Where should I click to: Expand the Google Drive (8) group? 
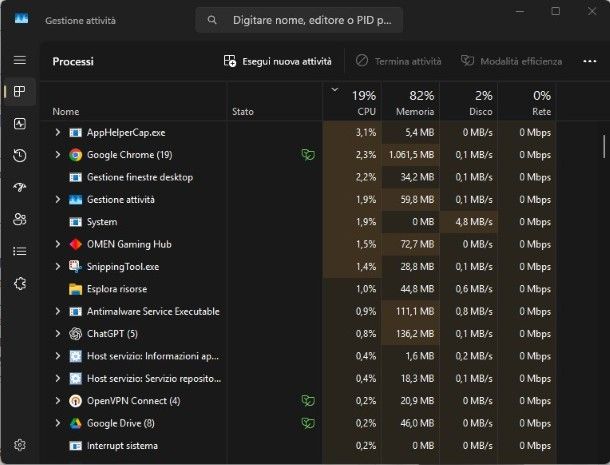58,423
